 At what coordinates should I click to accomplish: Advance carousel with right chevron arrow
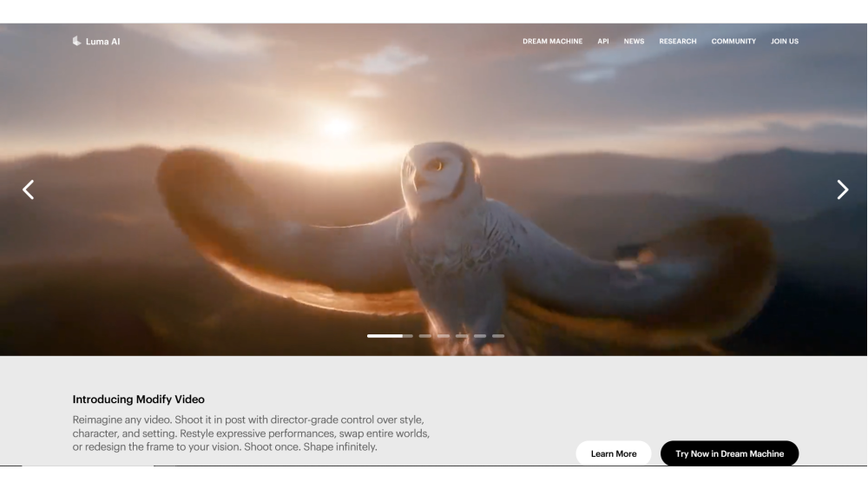pyautogui.click(x=842, y=189)
